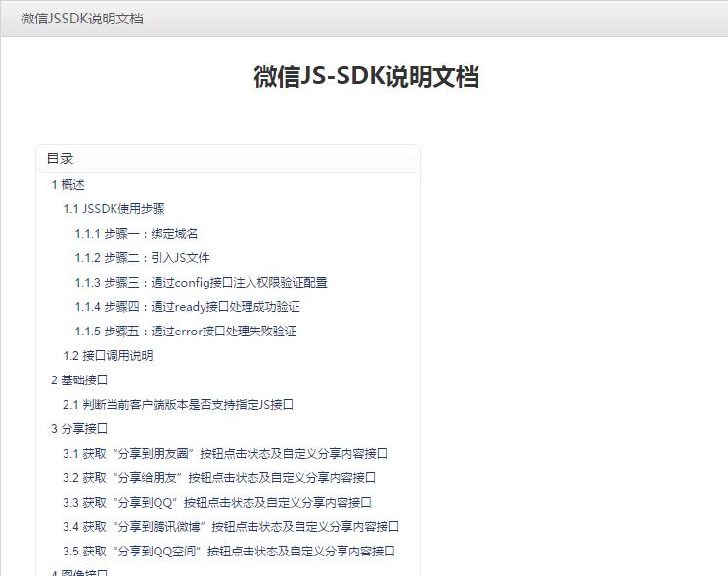Open 3.1 分享到朋友圈 link

click(225, 454)
